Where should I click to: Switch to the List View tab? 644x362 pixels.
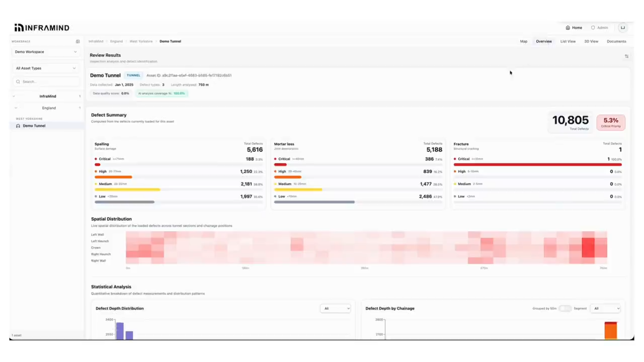568,41
